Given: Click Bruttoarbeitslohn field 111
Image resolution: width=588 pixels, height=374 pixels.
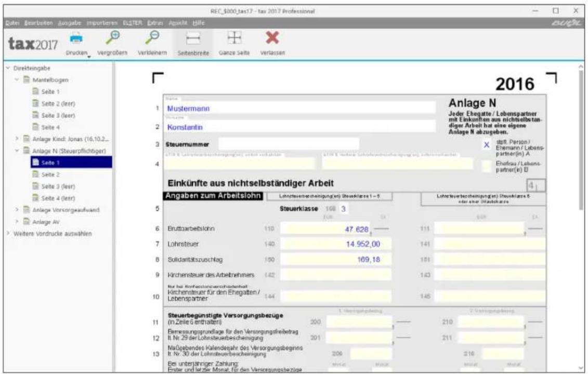Looking at the screenshot, I should click(x=478, y=229).
